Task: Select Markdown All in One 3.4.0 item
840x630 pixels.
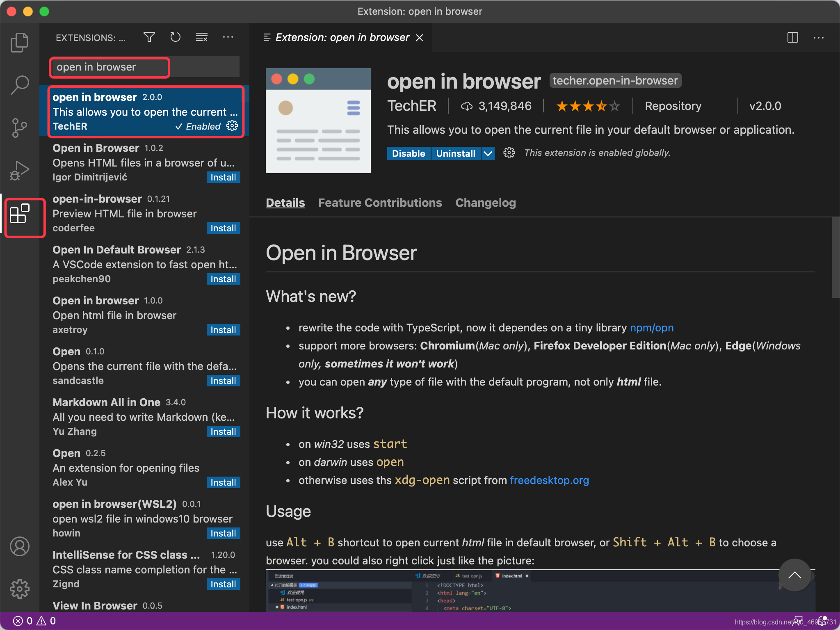Action: [x=144, y=417]
